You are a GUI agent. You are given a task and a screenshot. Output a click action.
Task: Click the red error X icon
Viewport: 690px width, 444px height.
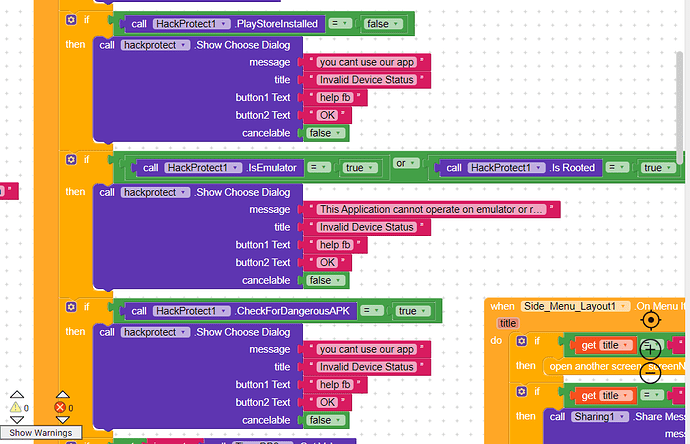[59, 407]
